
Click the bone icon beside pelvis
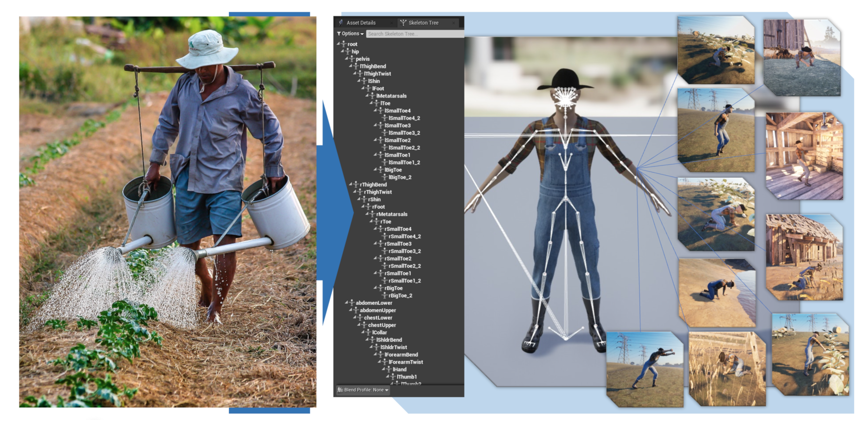351,59
